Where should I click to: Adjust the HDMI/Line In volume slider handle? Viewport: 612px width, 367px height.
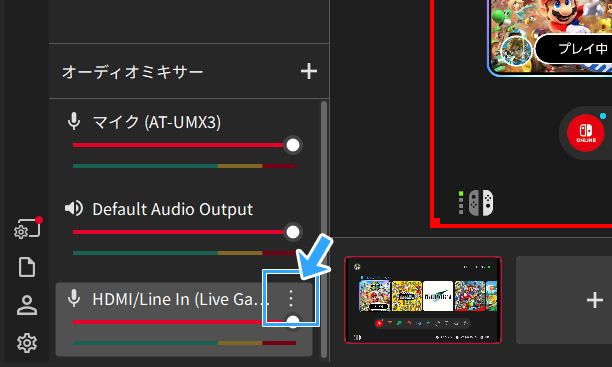(293, 322)
